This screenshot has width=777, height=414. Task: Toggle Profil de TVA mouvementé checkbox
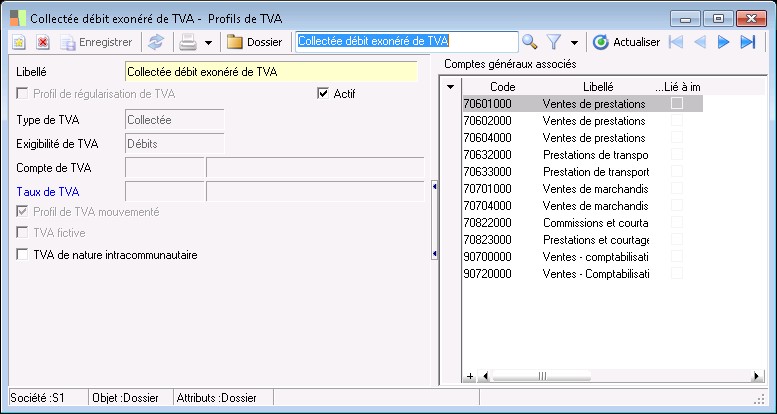[22, 212]
